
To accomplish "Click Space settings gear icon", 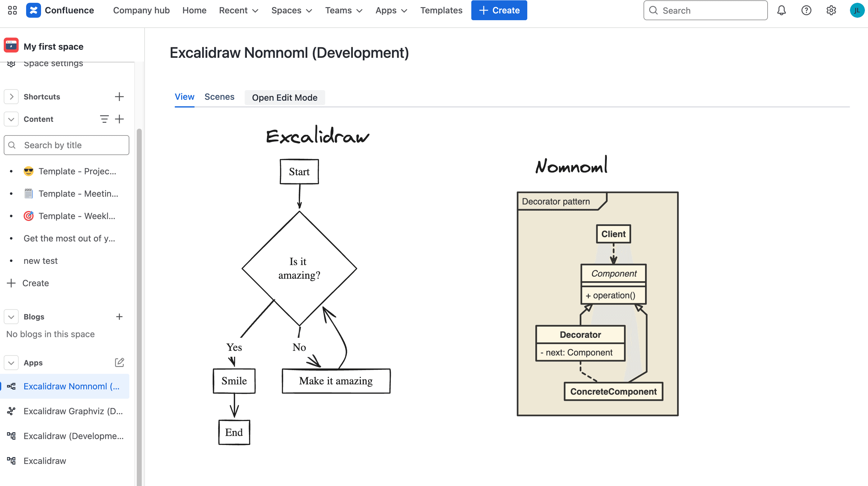I will pyautogui.click(x=11, y=64).
